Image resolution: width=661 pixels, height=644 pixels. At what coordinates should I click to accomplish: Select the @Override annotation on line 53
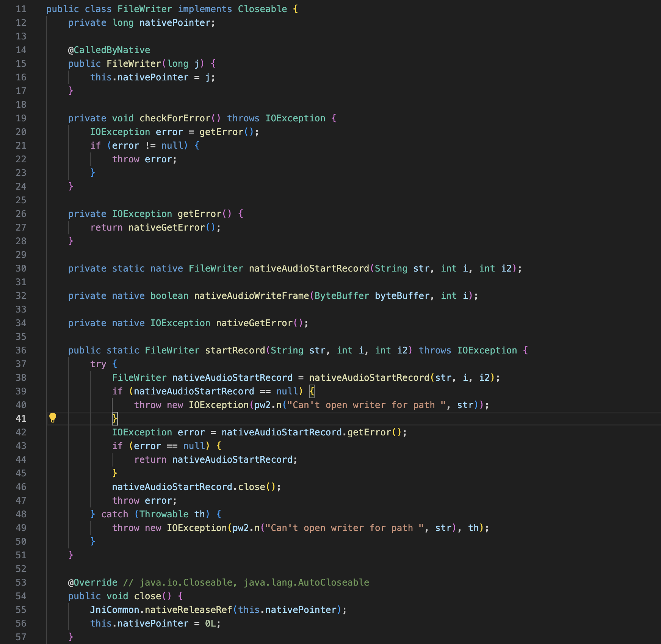(92, 582)
